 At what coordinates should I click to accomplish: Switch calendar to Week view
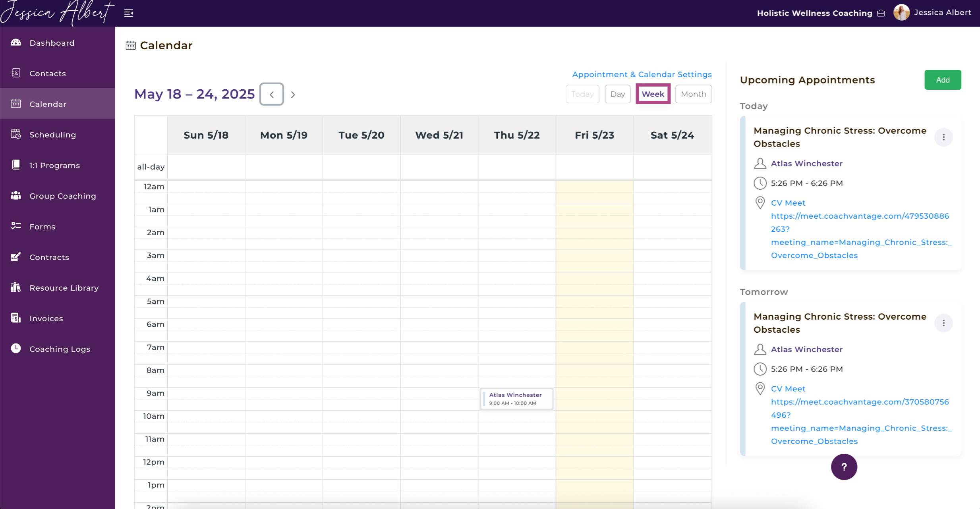[x=653, y=94]
